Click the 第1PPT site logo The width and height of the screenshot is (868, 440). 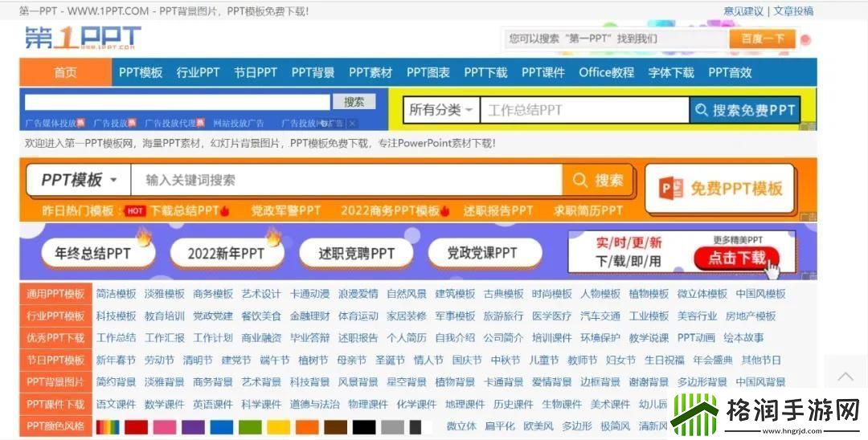83,38
